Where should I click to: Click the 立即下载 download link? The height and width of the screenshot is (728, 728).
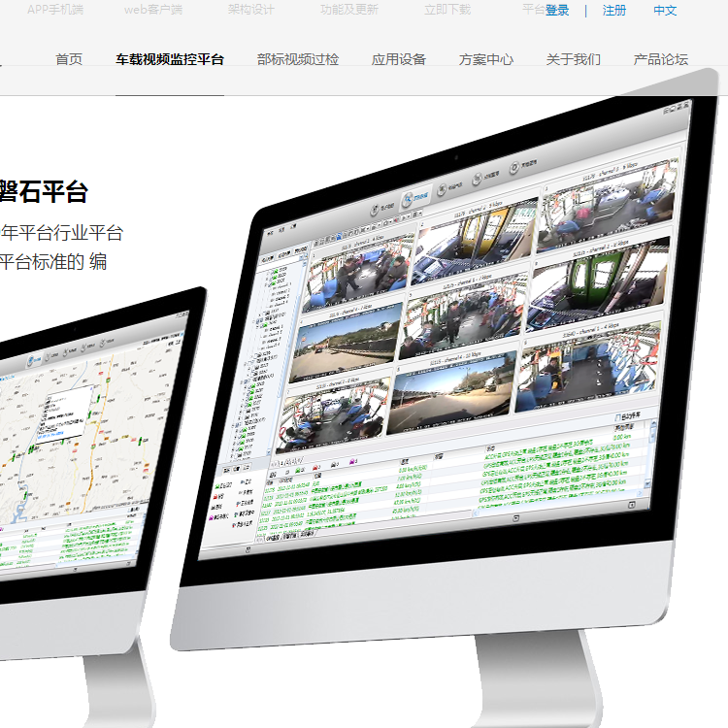tap(447, 10)
